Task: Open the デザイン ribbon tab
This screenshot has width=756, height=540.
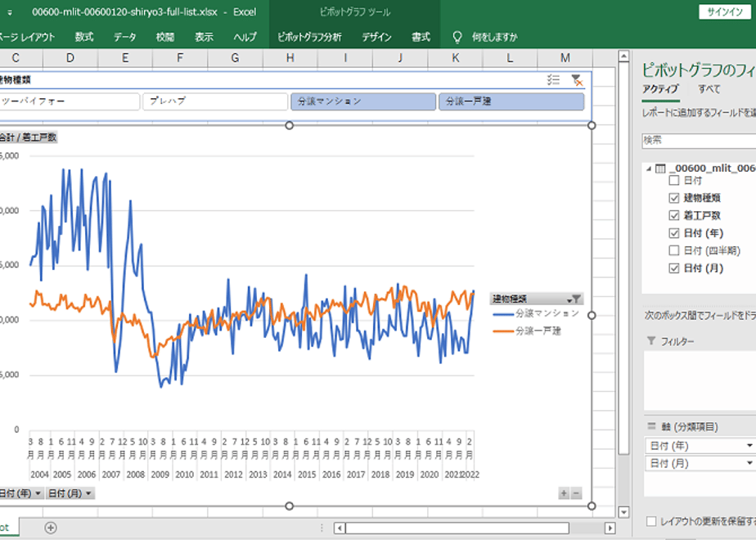Action: (x=377, y=37)
